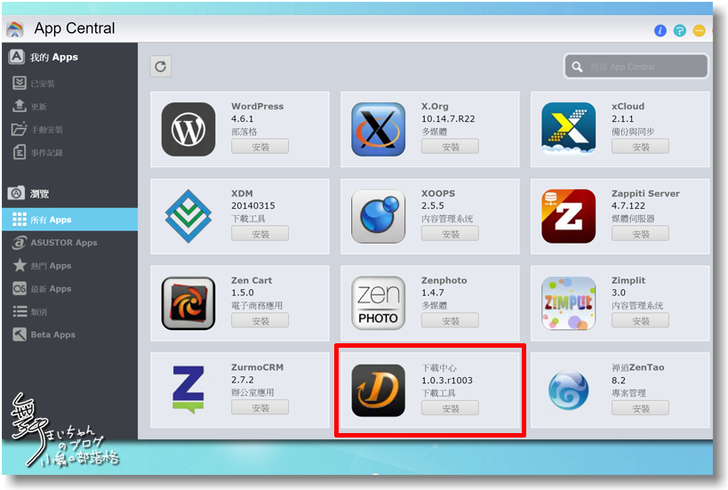Open 事件記錄 event log in sidebar

coord(70,152)
